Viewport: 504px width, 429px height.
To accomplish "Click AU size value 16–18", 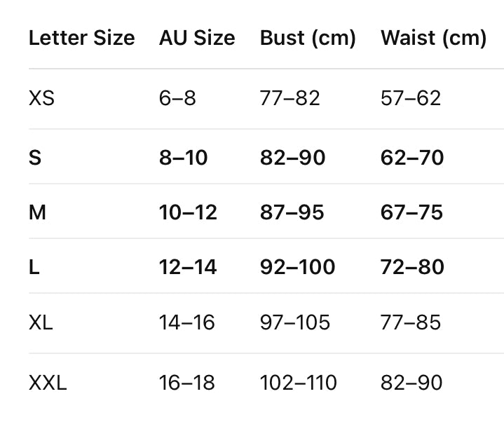I will (186, 383).
